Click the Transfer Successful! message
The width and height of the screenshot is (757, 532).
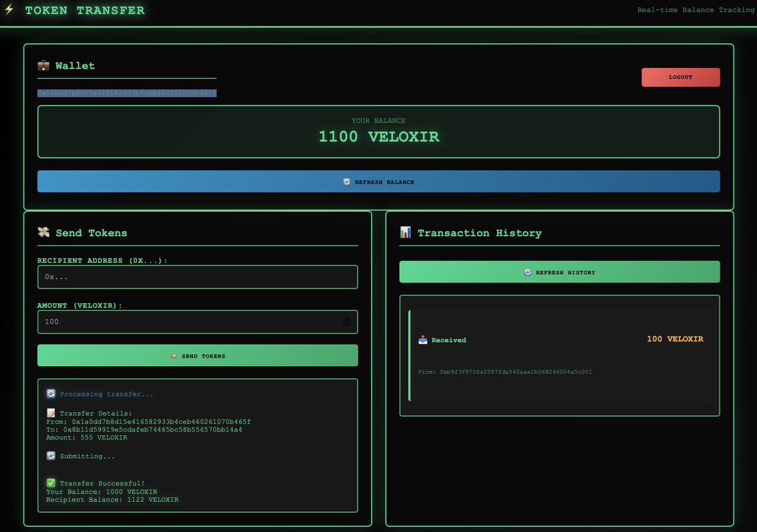(x=102, y=483)
